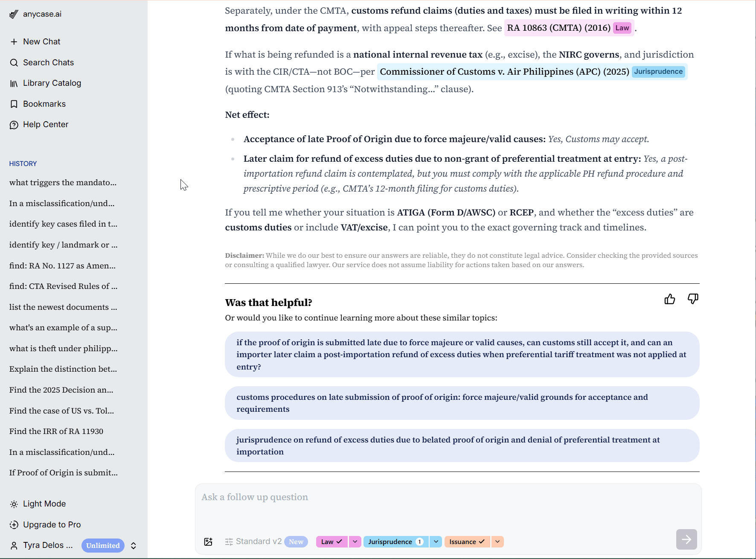Click the Upgrade to Pro circle icon

point(14,525)
